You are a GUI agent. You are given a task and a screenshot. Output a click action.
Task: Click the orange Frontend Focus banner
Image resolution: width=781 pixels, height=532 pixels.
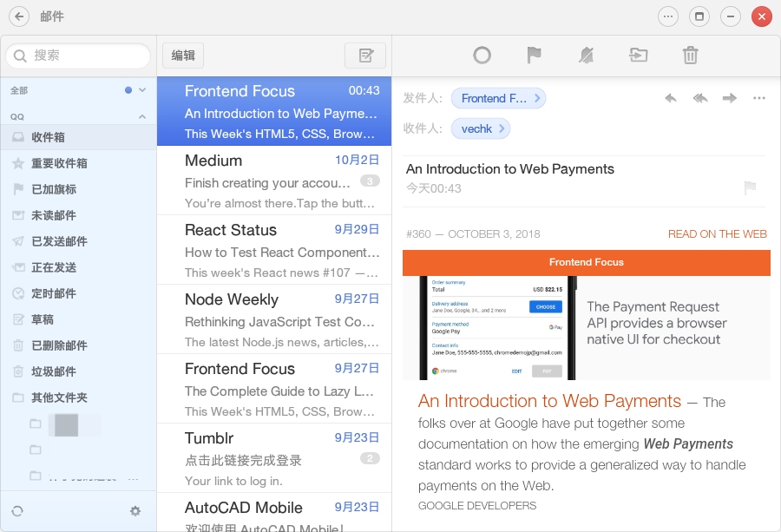[x=587, y=262]
